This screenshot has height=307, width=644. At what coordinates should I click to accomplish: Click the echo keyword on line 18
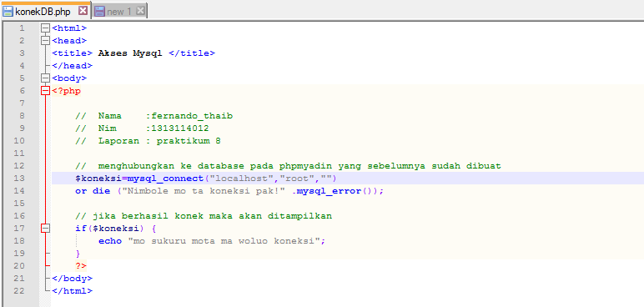(x=110, y=241)
